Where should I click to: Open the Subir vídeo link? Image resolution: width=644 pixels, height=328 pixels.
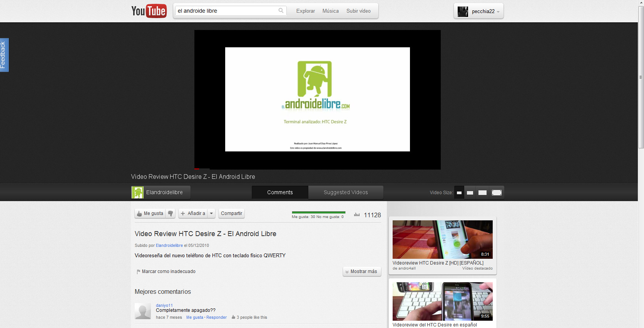pos(358,11)
